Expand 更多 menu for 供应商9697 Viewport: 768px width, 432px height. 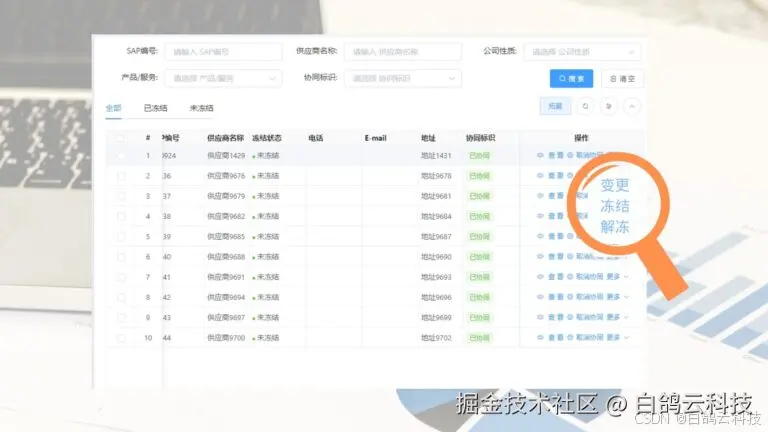pos(617,317)
